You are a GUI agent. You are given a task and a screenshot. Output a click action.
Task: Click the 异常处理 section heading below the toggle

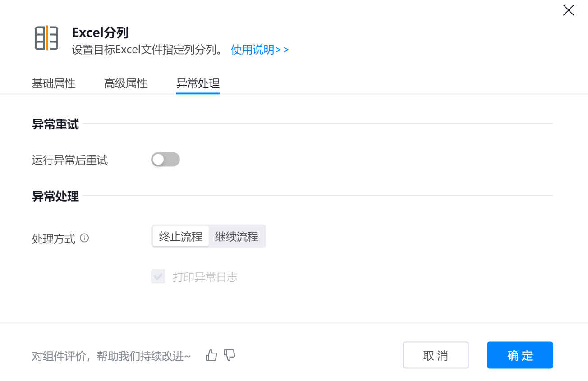(x=55, y=197)
